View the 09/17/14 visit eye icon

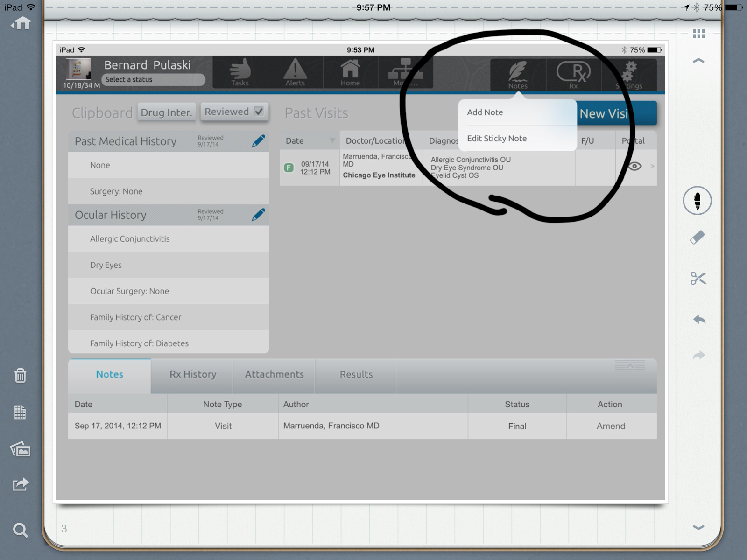[634, 166]
